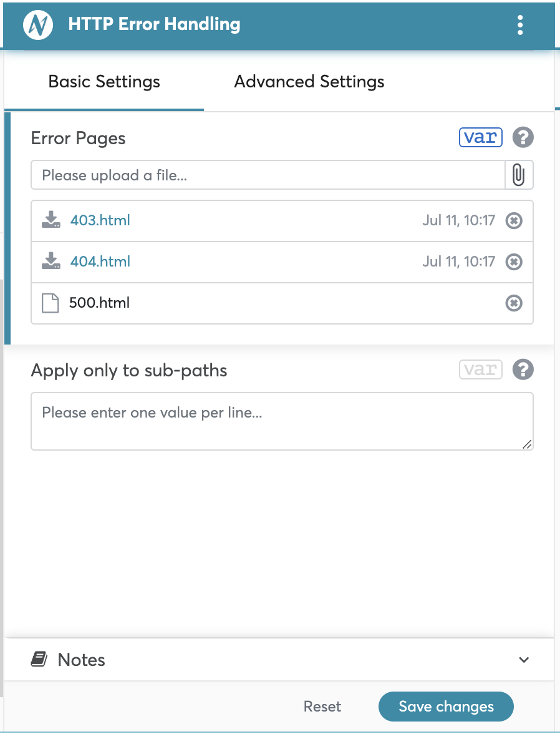Delete 500.html from the list
The height and width of the screenshot is (734, 560).
click(513, 303)
